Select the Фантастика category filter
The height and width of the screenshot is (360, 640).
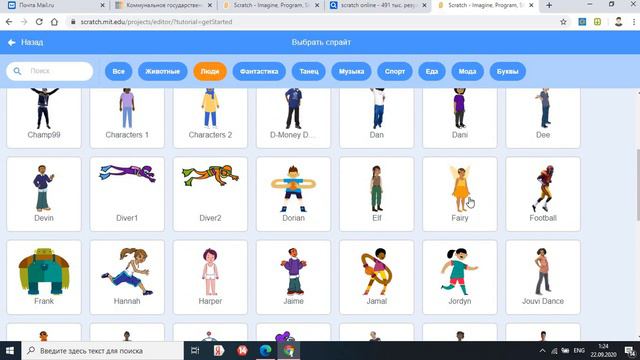tap(259, 71)
